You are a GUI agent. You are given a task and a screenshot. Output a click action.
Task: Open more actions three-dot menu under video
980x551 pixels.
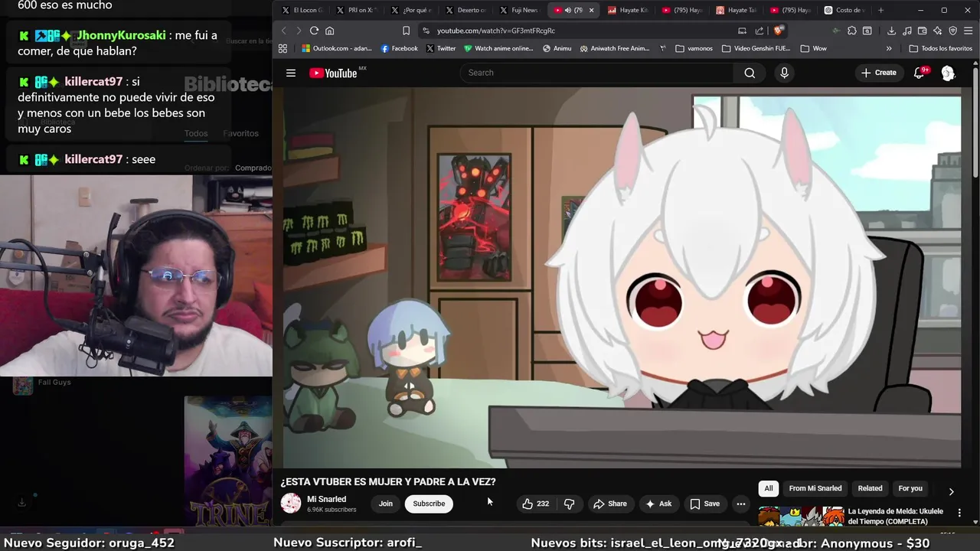[740, 504]
